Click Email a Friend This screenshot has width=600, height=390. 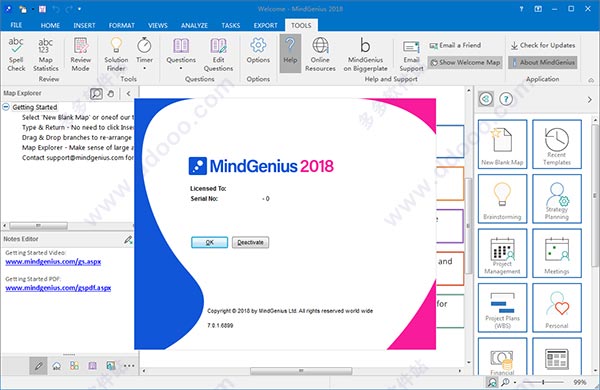(x=455, y=45)
